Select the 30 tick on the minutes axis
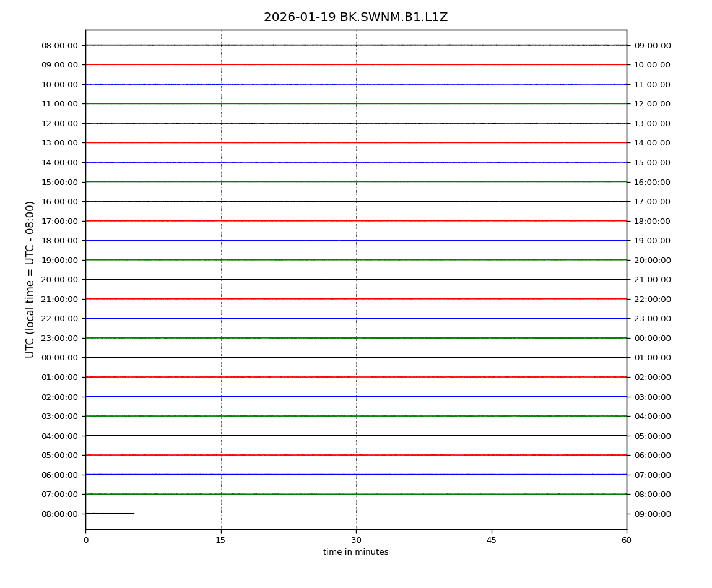 [356, 540]
